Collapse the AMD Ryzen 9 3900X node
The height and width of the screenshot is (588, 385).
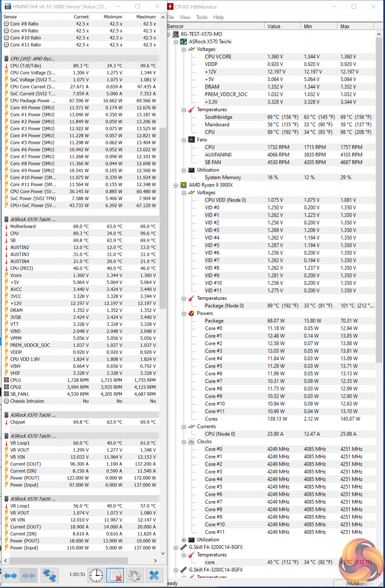coord(176,185)
